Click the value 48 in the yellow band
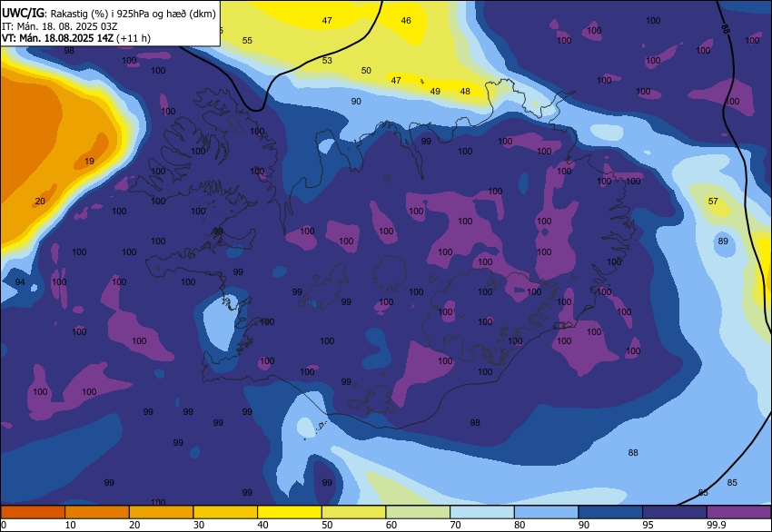This screenshot has height=532, width=772. click(465, 92)
